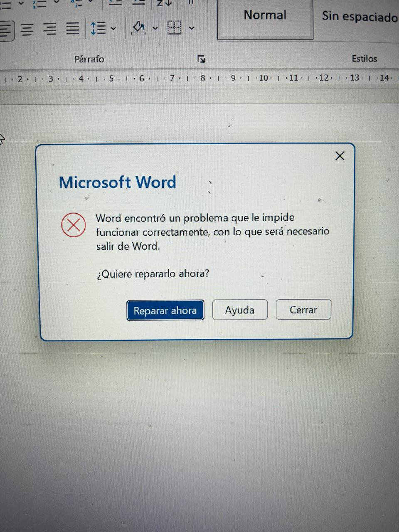The height and width of the screenshot is (532, 399).
Task: Click the Estilos group label
Action: 365,59
